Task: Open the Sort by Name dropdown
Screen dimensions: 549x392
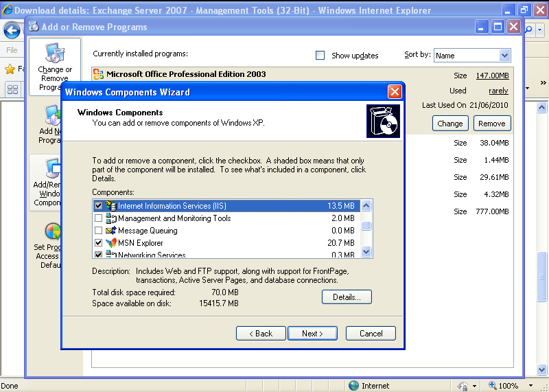Action: (504, 56)
